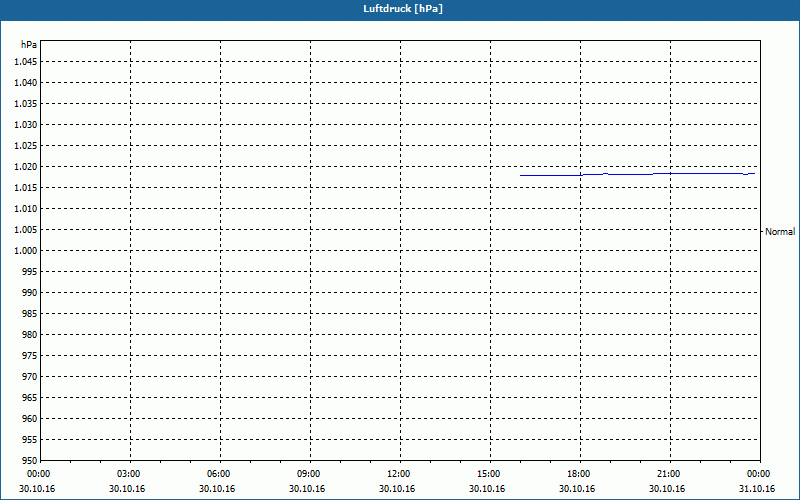800x500 pixels.
Task: Pick the 00:00 time label above 30.10.16
Action: pyautogui.click(x=38, y=474)
